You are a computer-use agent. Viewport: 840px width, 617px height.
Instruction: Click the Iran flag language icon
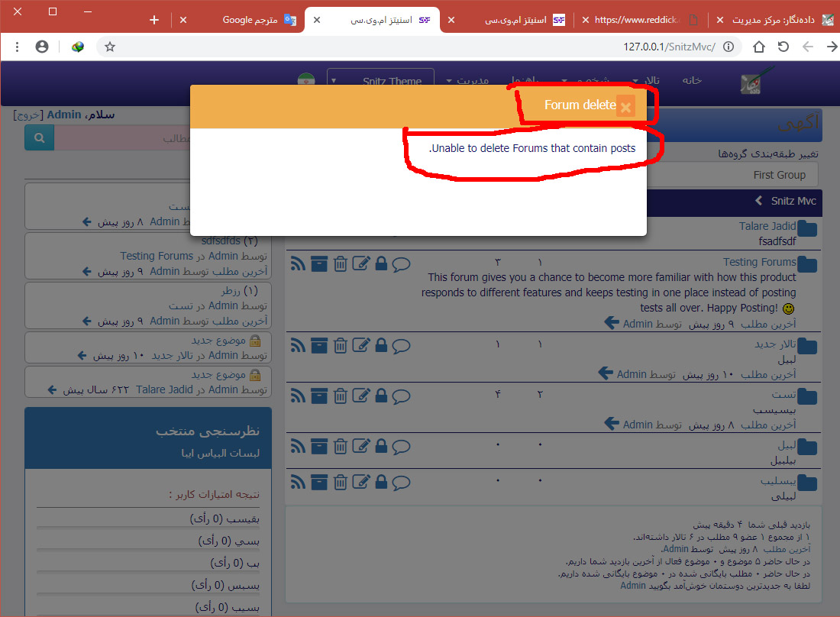pyautogui.click(x=305, y=81)
